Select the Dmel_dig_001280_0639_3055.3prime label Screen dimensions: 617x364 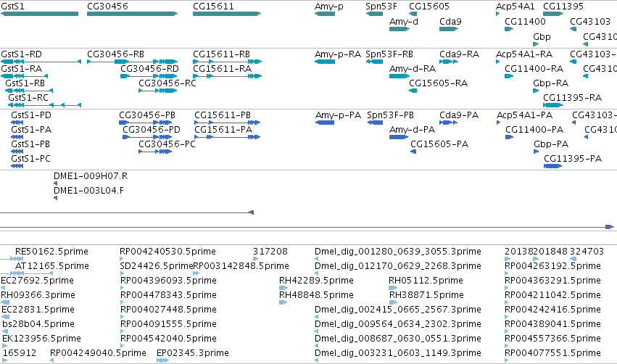click(x=398, y=252)
